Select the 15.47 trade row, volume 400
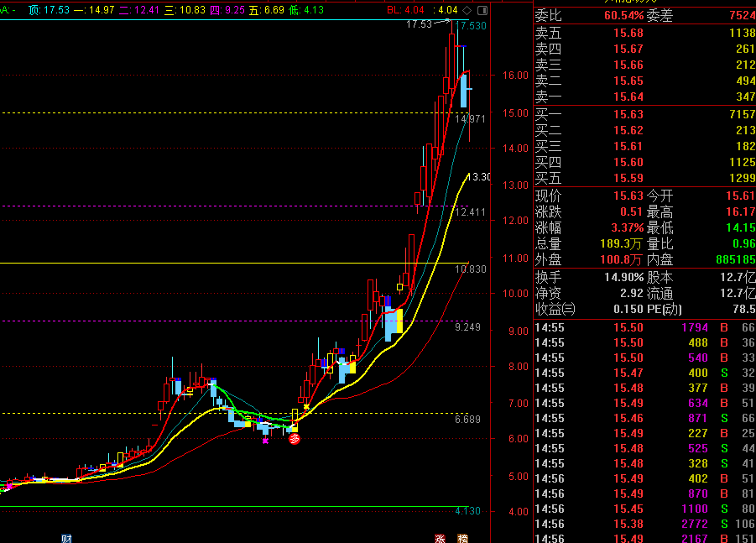This screenshot has height=543, width=756. coord(645,373)
